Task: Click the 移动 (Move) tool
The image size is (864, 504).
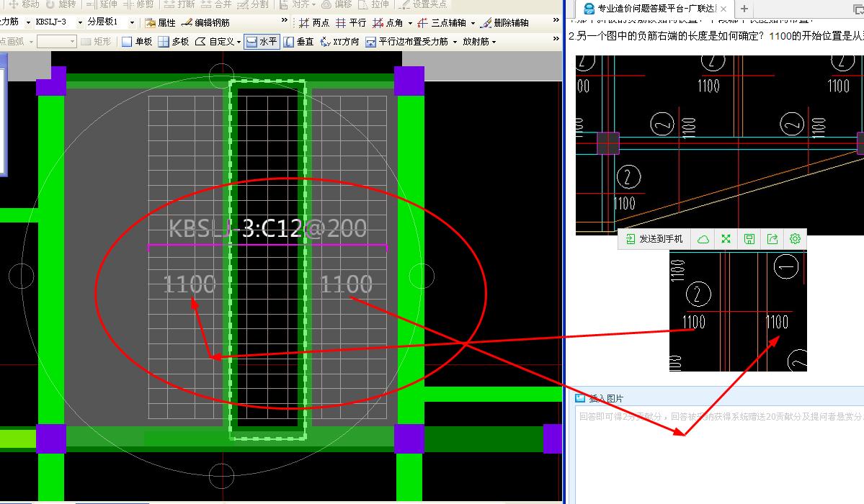Action: [25, 4]
